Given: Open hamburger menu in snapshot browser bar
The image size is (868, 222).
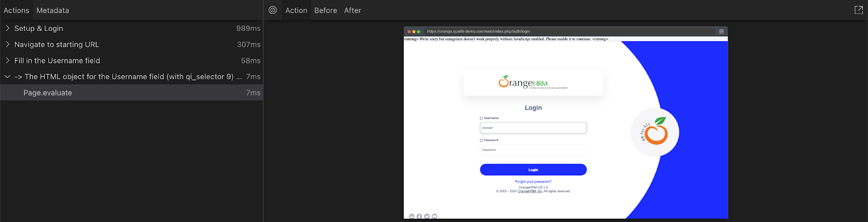Looking at the screenshot, I should point(722,31).
